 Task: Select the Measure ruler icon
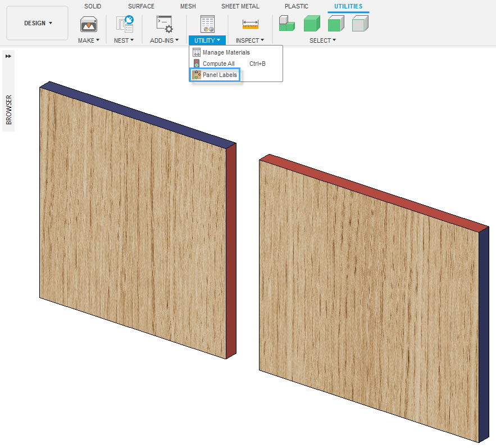pyautogui.click(x=250, y=24)
